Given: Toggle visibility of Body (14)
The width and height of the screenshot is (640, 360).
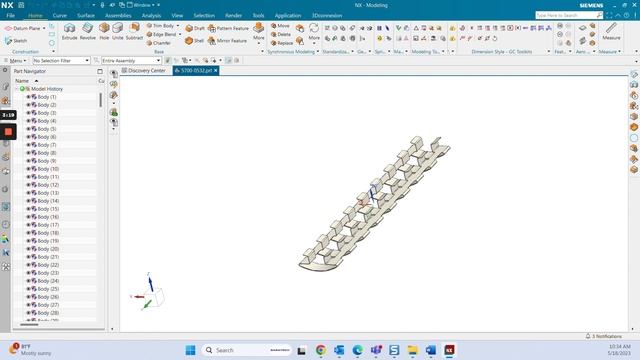Looking at the screenshot, I should (29, 201).
